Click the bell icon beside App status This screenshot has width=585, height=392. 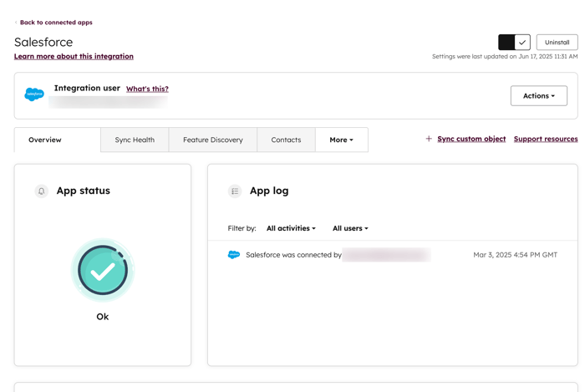pos(42,191)
